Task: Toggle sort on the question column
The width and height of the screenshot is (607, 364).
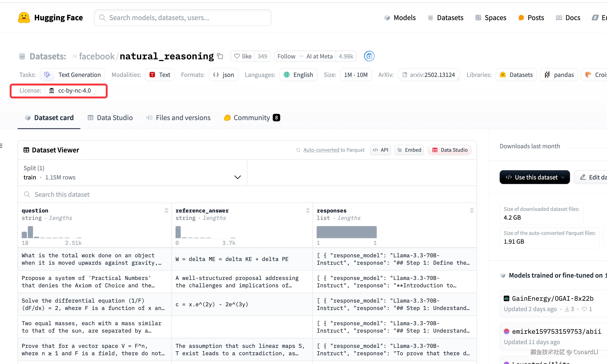Action: point(166,210)
